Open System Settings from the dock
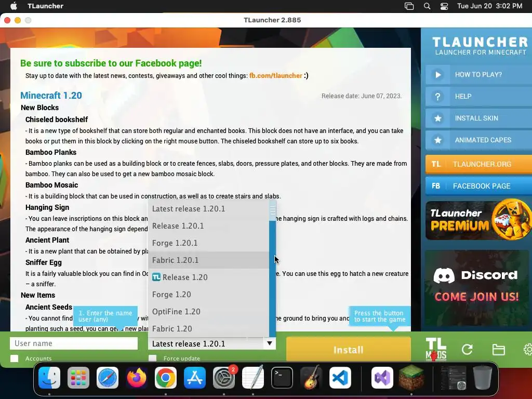This screenshot has width=532, height=399. tap(223, 378)
